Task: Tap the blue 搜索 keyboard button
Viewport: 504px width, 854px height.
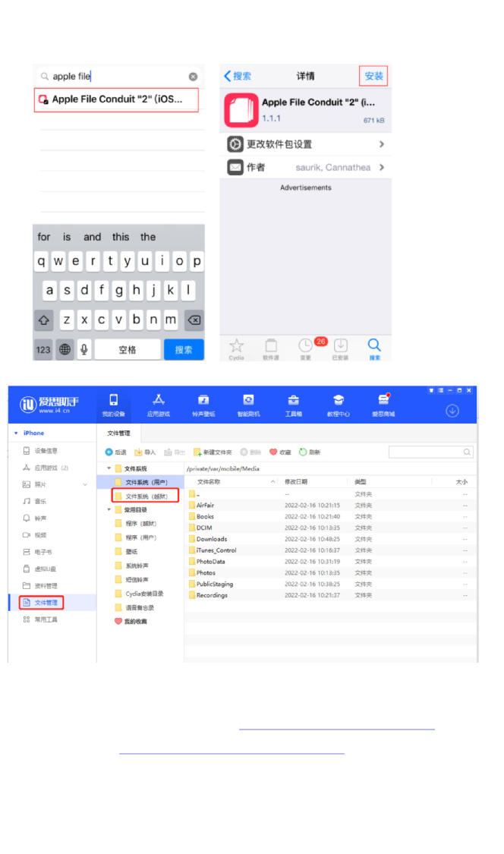Action: (184, 350)
